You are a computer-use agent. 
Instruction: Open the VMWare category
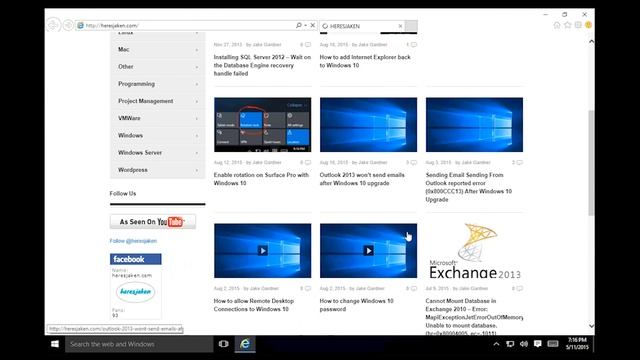click(129, 118)
